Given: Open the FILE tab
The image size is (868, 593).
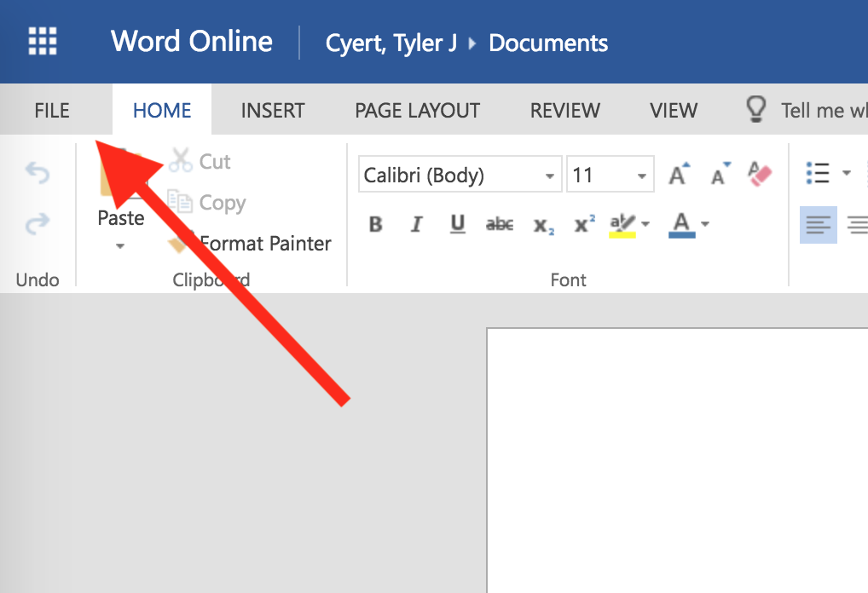Looking at the screenshot, I should [52, 110].
